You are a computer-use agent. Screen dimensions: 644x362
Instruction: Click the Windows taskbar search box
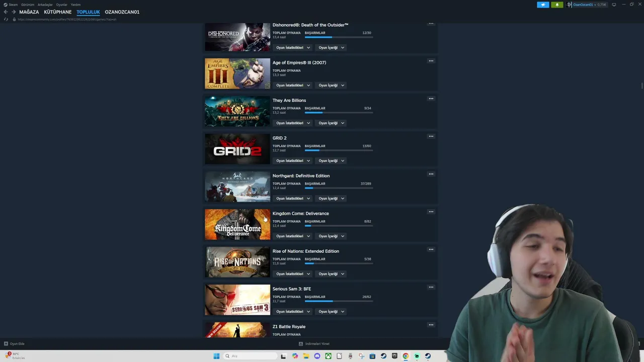coord(250,356)
